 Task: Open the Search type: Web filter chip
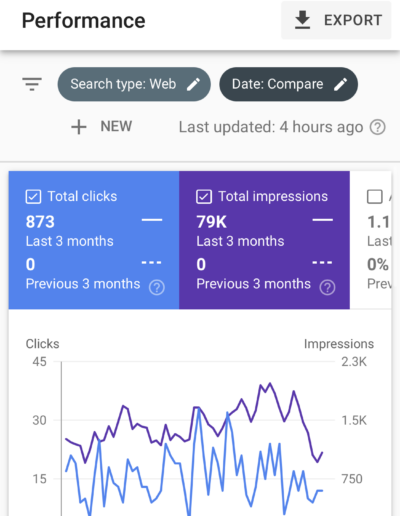[x=134, y=84]
